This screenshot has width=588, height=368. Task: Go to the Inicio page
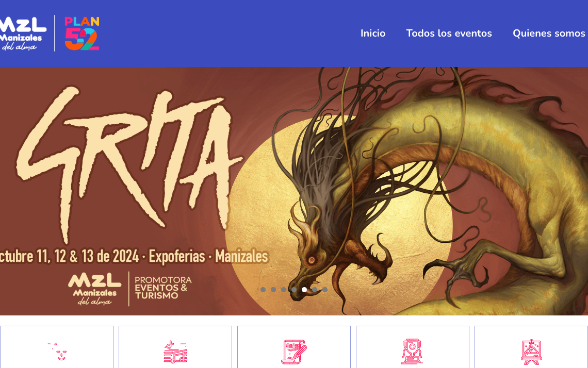(373, 34)
